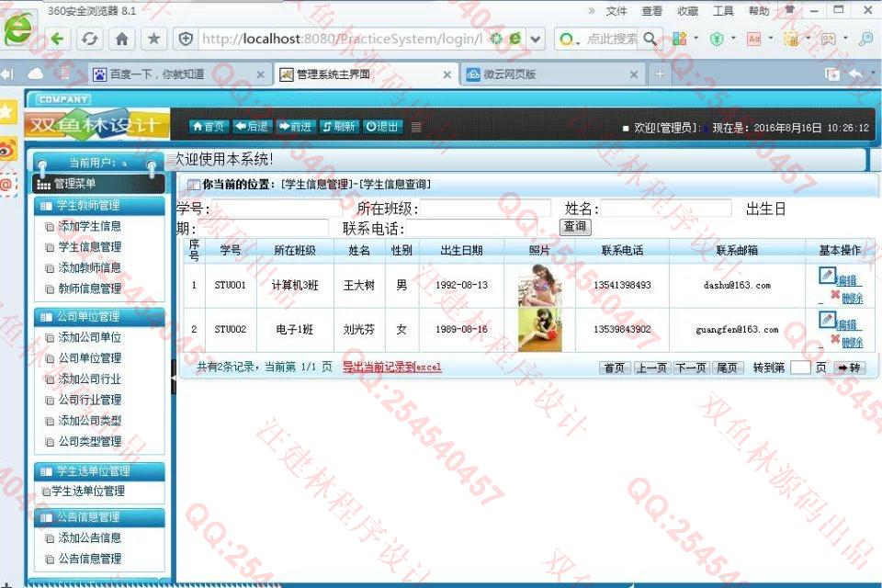Close the 管理系统主界面 tab
The width and height of the screenshot is (882, 588).
pyautogui.click(x=447, y=74)
